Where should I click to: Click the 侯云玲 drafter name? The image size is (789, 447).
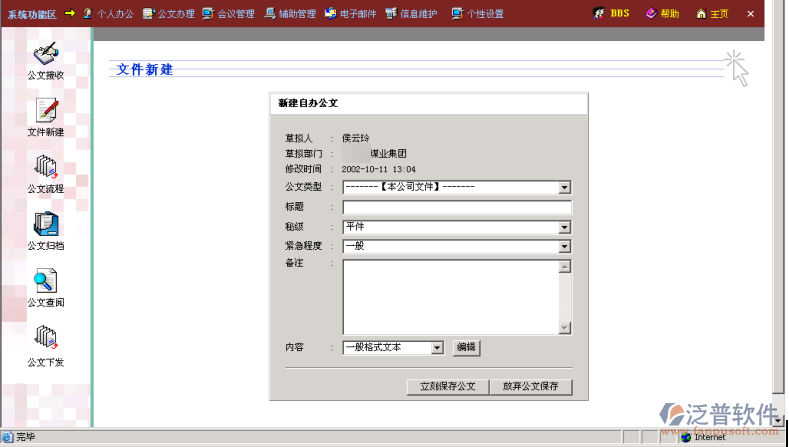point(355,138)
